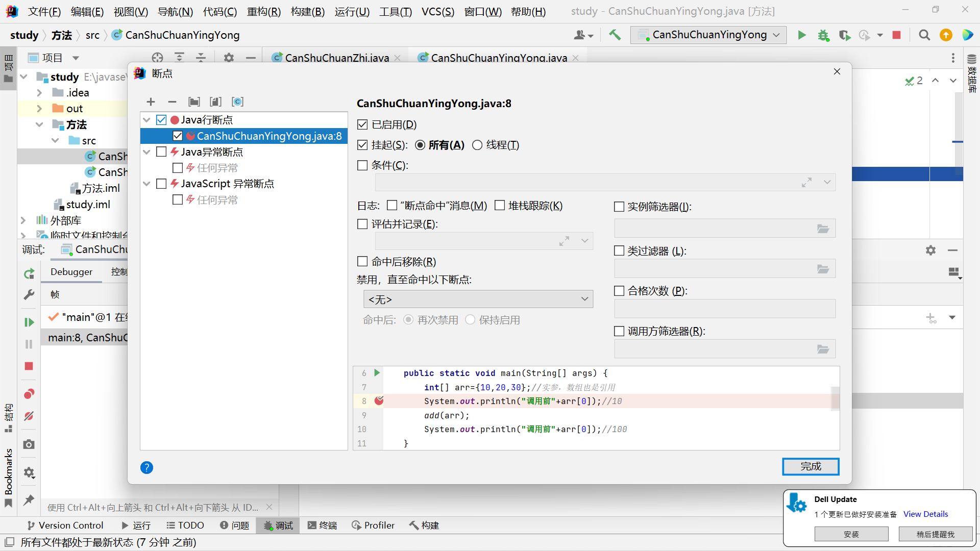Screen dimensions: 980x551
Task: Click the remove breakpoint minus icon
Action: (172, 102)
